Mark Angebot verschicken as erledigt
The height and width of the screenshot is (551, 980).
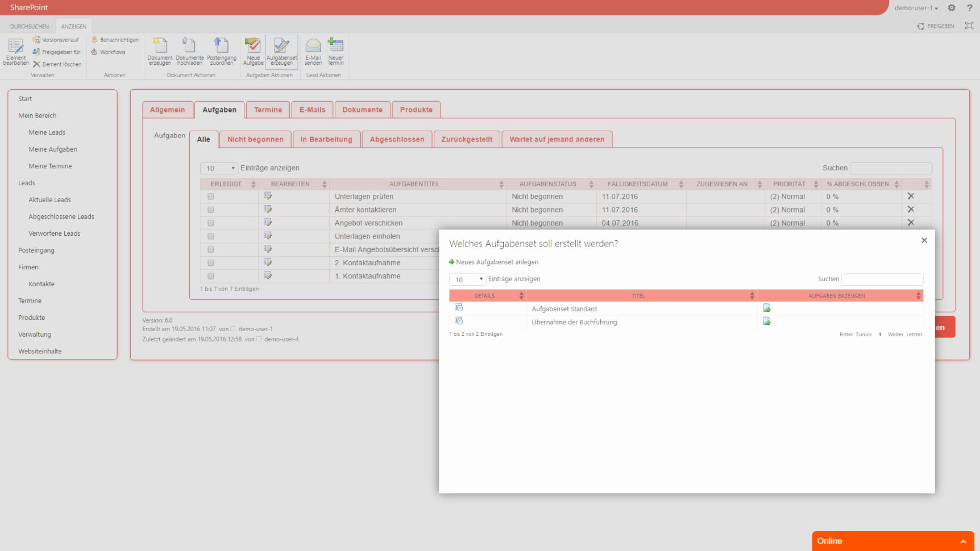[211, 223]
